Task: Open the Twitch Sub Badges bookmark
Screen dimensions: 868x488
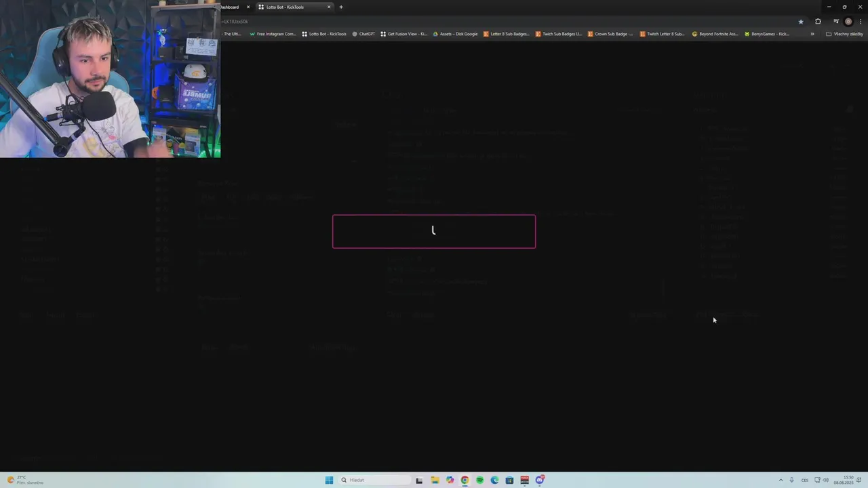Action: tap(559, 34)
